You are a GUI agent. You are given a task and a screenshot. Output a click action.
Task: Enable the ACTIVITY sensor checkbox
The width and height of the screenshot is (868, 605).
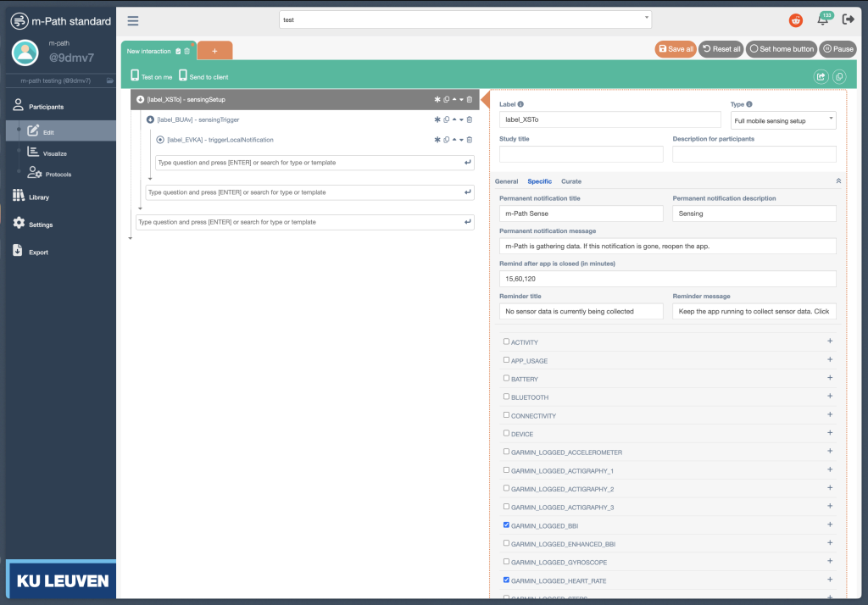(507, 341)
